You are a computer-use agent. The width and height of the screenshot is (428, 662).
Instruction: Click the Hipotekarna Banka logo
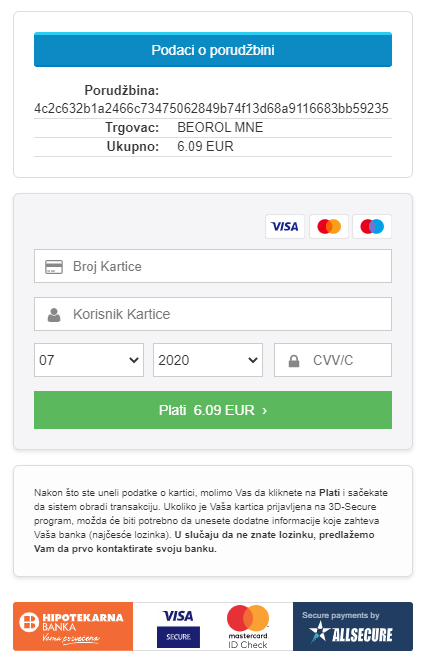[73, 627]
